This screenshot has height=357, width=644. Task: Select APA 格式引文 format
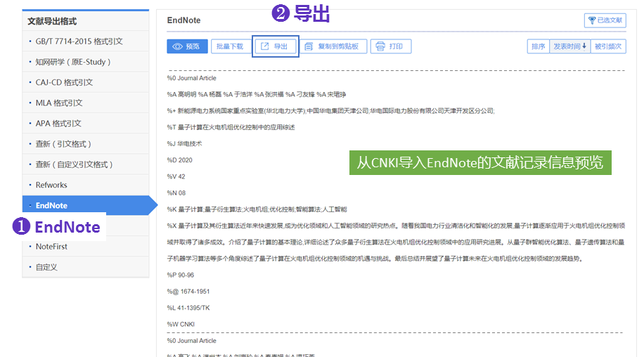pyautogui.click(x=86, y=123)
